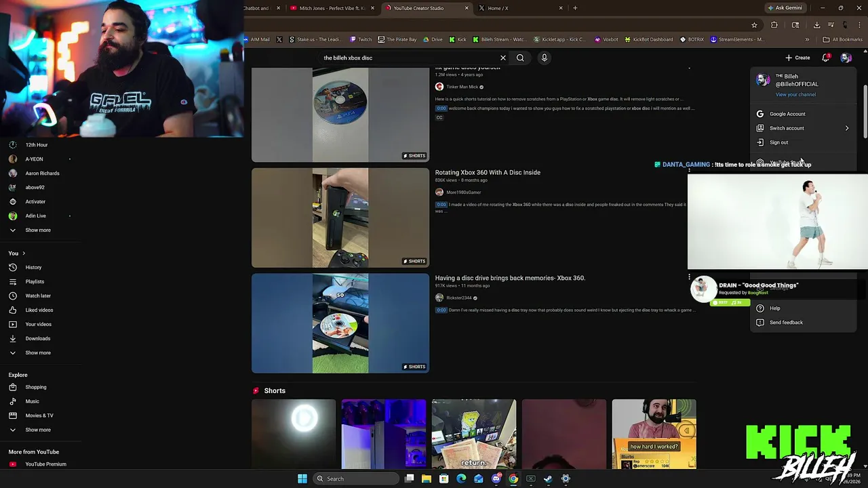The image size is (868, 488).
Task: Choose Sign out in the account menu
Action: click(803, 142)
